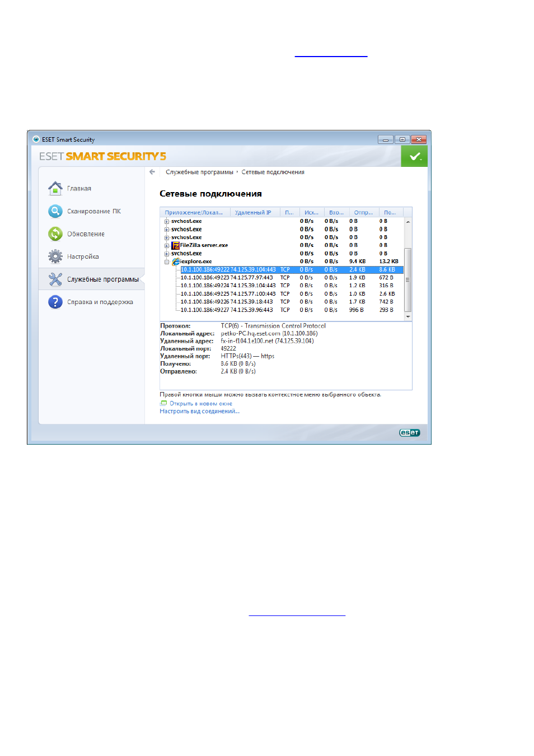Click the blue hyperlink above the window
Viewport: 534px width, 756px height.
tap(331, 54)
